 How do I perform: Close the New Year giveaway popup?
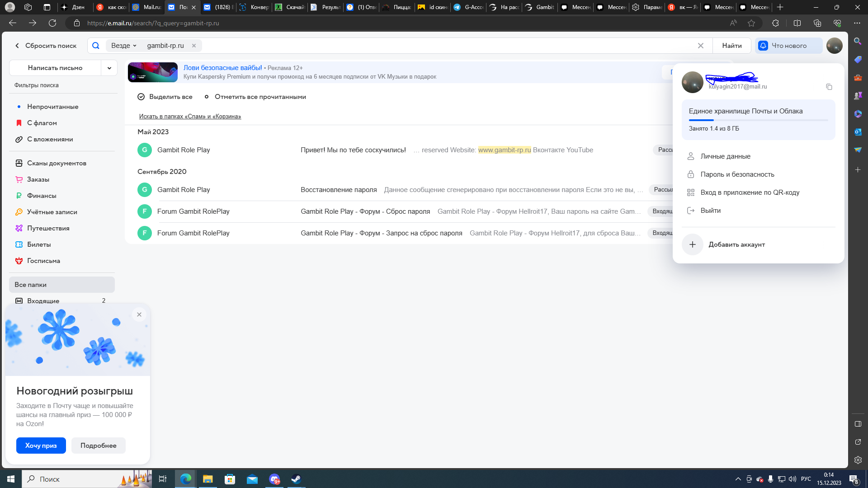coord(139,314)
